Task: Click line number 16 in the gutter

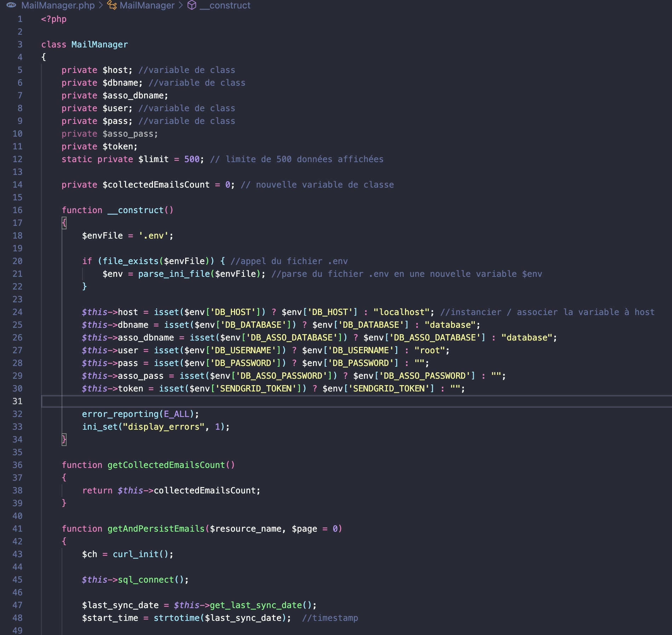Action: coord(17,210)
